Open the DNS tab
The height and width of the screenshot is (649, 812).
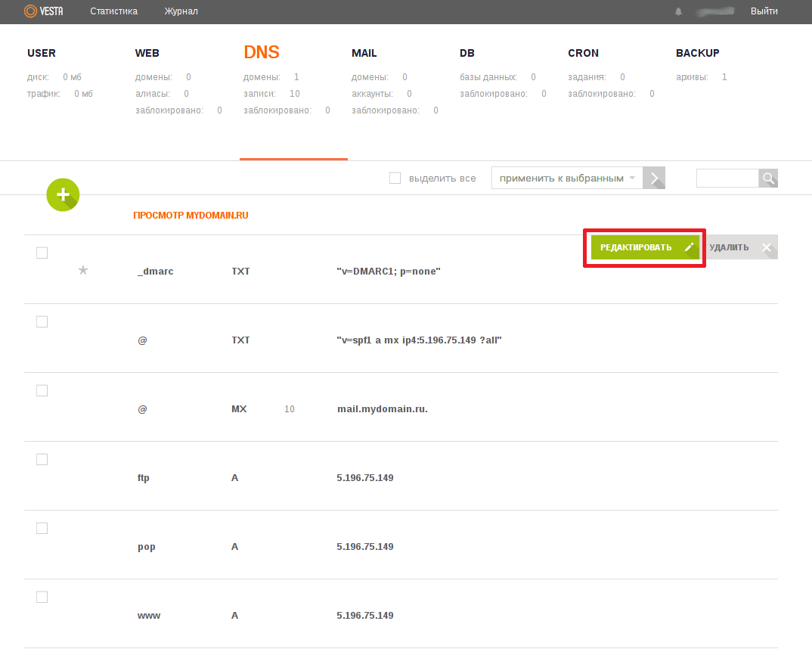coord(262,52)
